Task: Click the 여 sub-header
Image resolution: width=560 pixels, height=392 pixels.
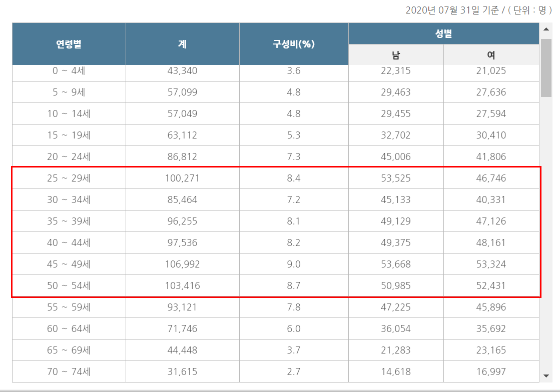Action: [491, 55]
